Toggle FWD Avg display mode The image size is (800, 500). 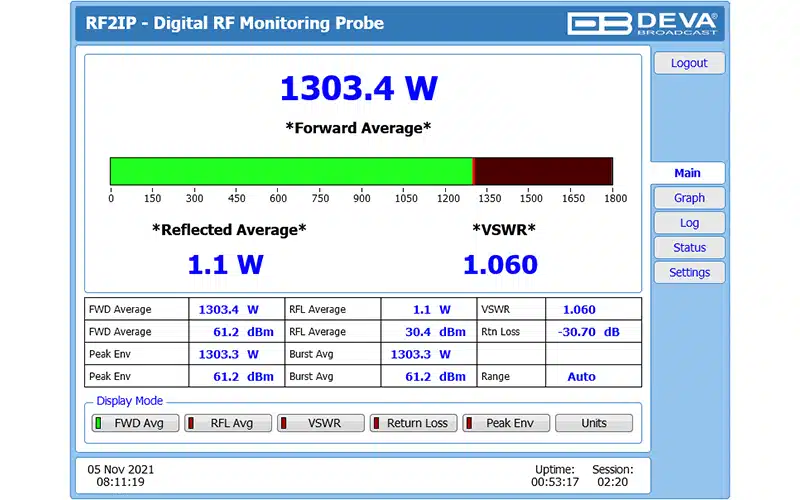pyautogui.click(x=135, y=423)
